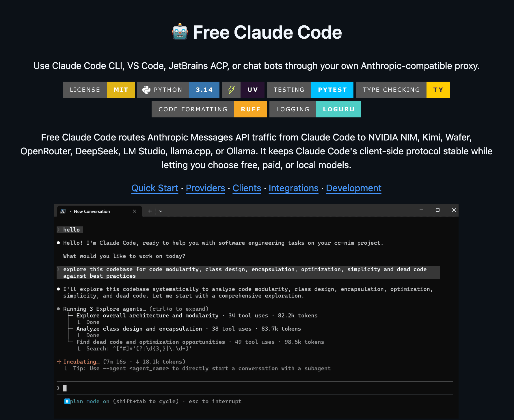Click the plus icon to add a new terminal tab
Screen dimensions: 514x420
point(150,211)
